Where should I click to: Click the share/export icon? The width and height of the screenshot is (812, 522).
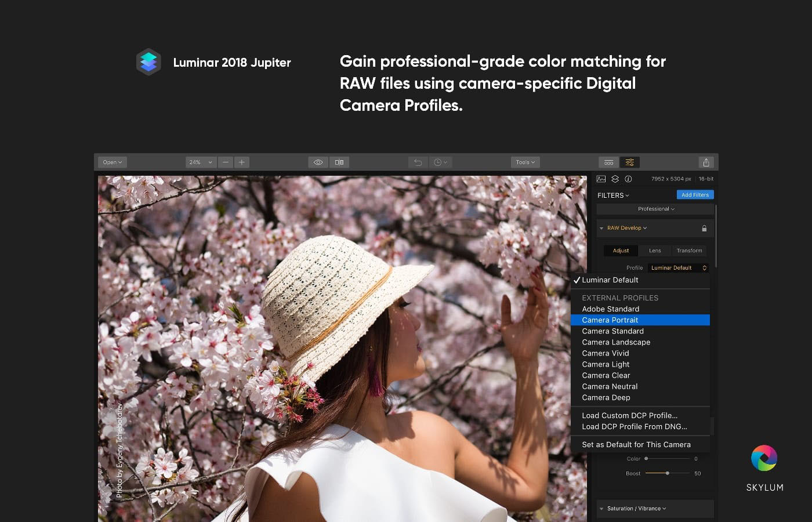(705, 162)
